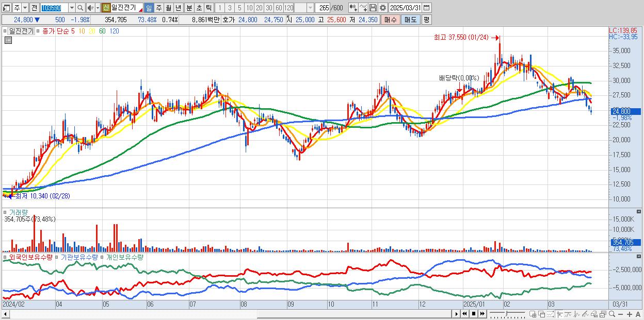Click the overlapping windows icon
Screen dimensions: 644x320
click(x=542, y=314)
